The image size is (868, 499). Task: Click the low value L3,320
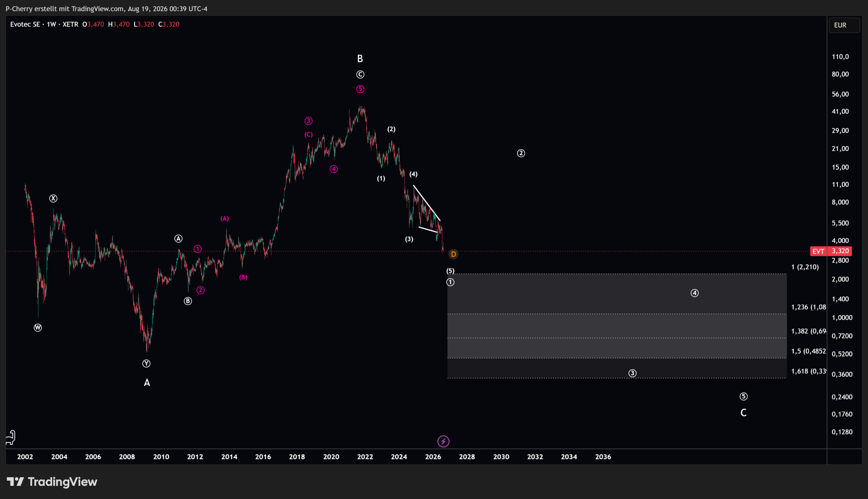click(x=144, y=24)
